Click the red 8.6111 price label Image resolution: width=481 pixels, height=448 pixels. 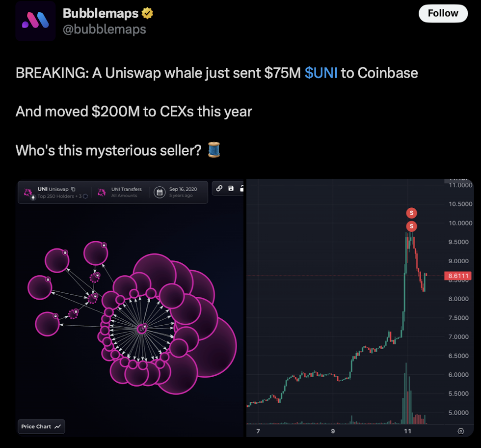coord(457,276)
